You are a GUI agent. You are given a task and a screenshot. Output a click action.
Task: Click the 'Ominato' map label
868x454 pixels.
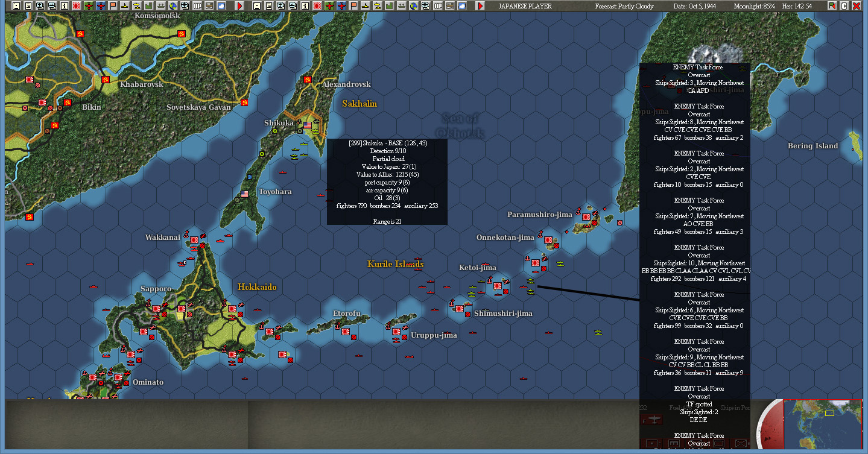(148, 382)
